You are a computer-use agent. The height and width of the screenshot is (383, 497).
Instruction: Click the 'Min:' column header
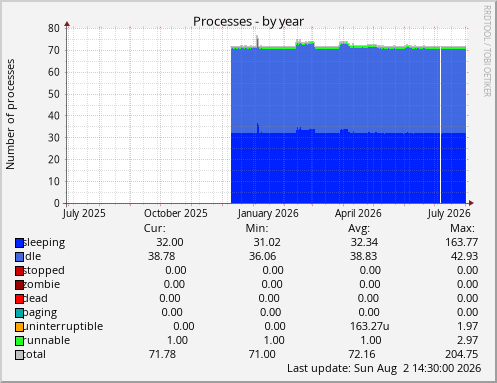[257, 228]
